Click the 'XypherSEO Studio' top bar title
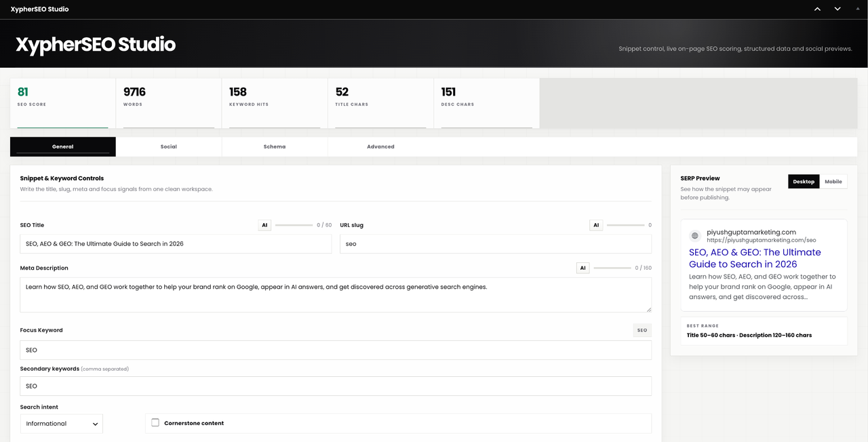Image resolution: width=868 pixels, height=442 pixels. tap(39, 9)
